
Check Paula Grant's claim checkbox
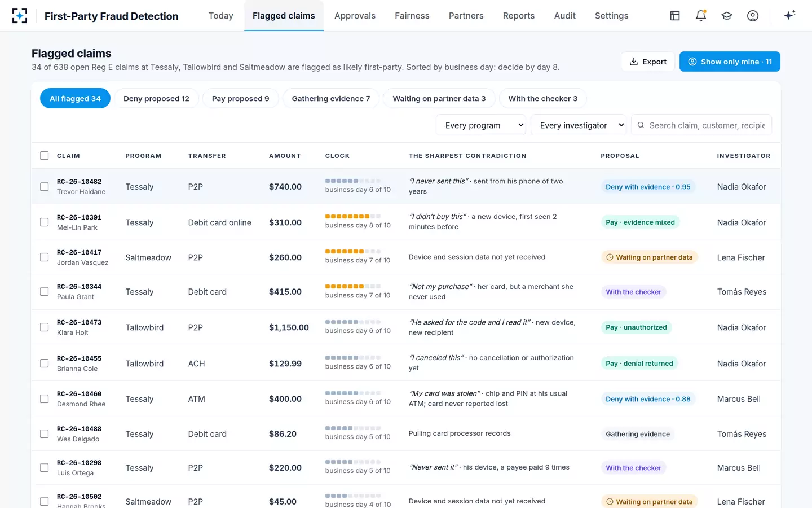pyautogui.click(x=45, y=292)
